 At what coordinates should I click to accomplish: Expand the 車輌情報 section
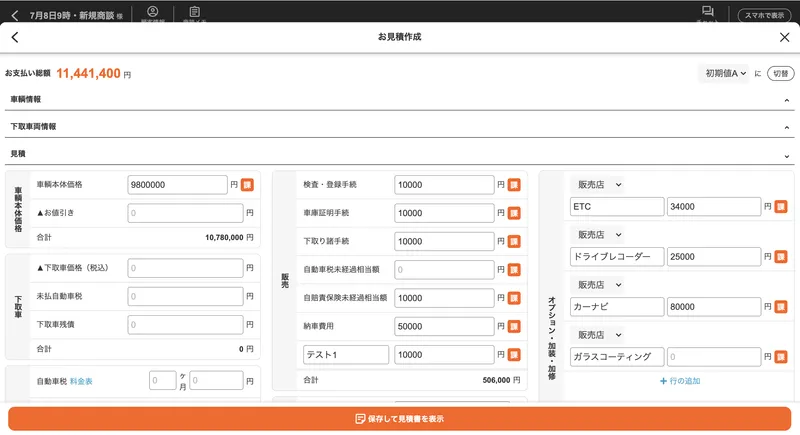[399, 99]
